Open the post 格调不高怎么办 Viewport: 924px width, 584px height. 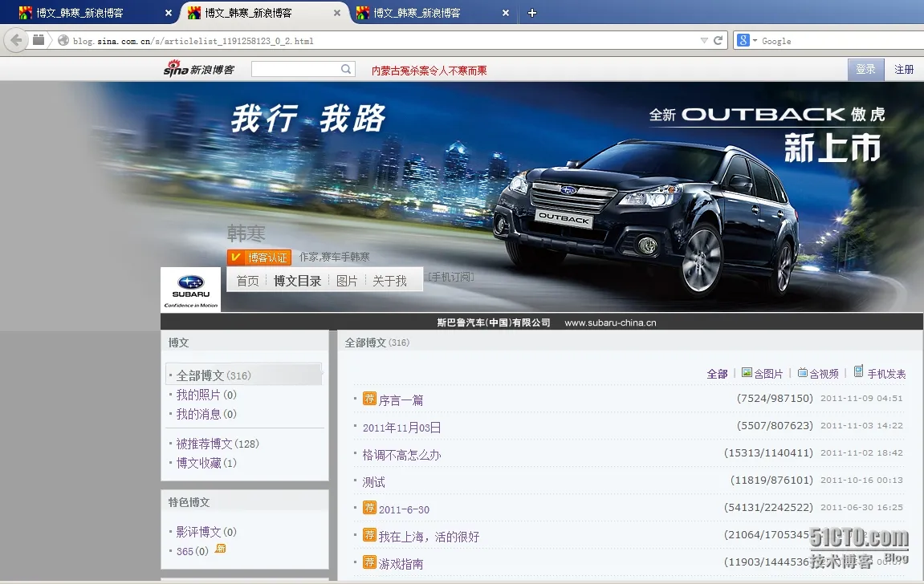pos(401,455)
